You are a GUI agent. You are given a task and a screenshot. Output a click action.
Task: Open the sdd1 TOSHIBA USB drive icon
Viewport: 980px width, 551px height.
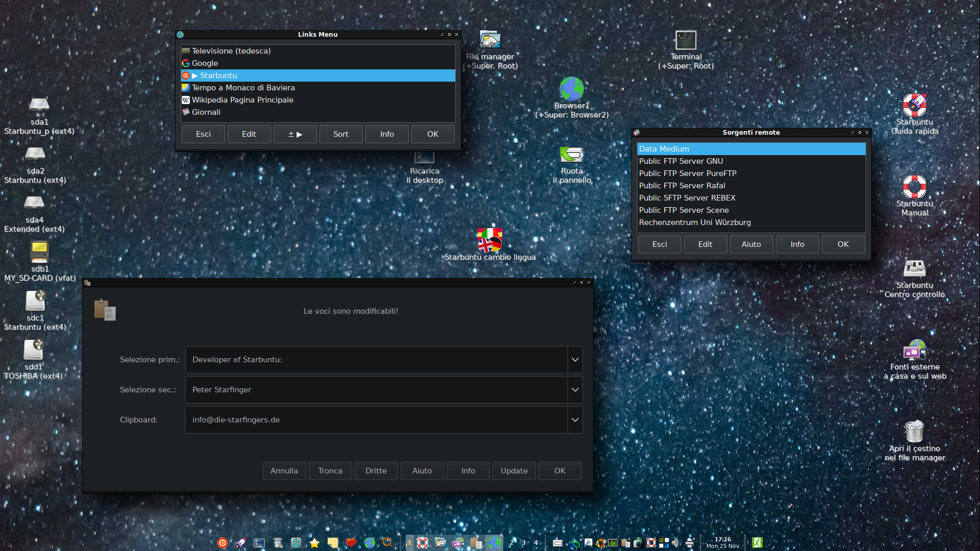(33, 350)
